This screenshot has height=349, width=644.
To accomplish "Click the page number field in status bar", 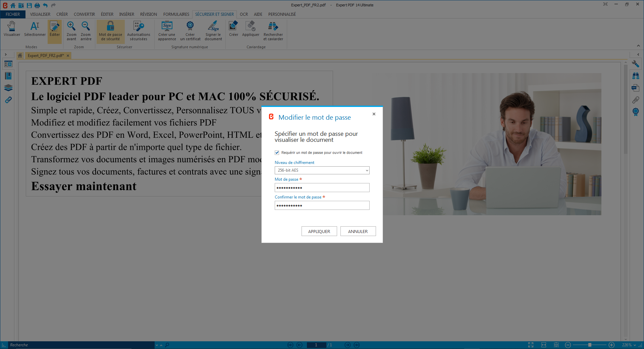I will click(316, 345).
